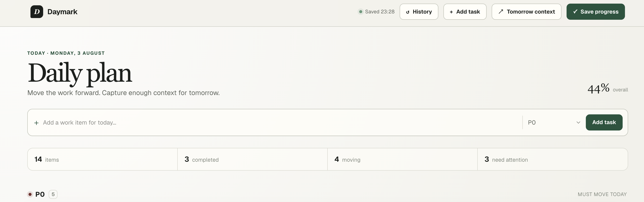
Task: Click the plus icon in the work item field
Action: (x=37, y=123)
